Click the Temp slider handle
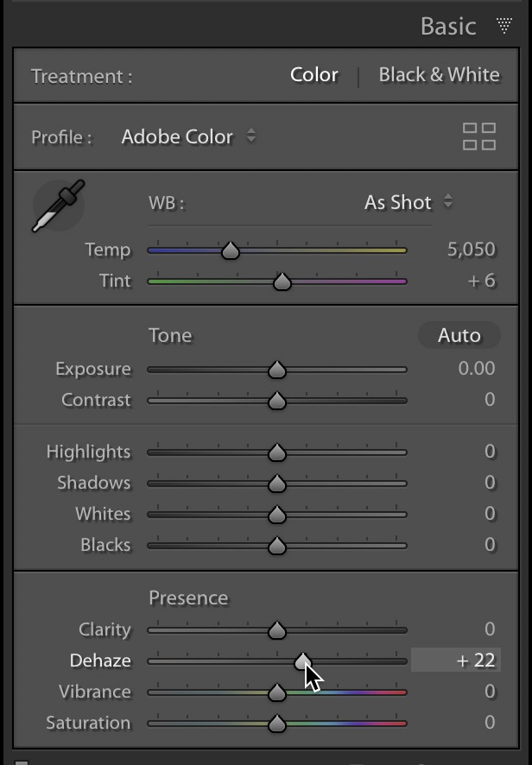Viewport: 532px width, 765px height. point(230,250)
